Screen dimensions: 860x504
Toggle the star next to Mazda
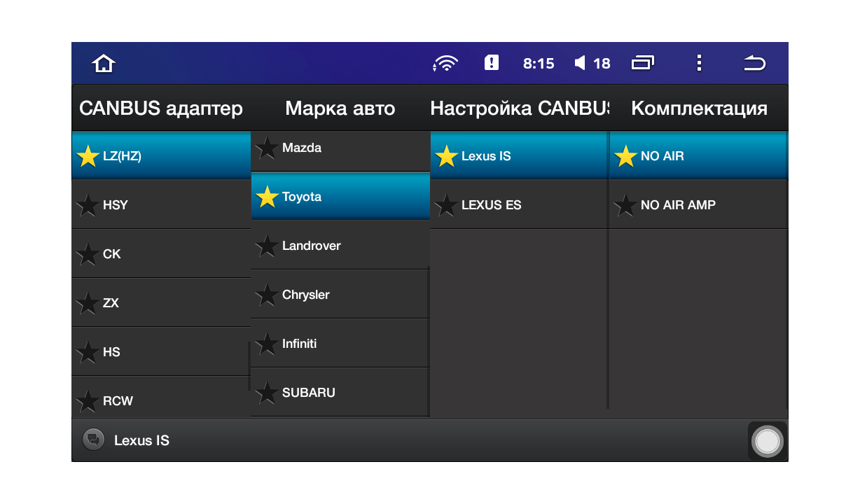[267, 148]
